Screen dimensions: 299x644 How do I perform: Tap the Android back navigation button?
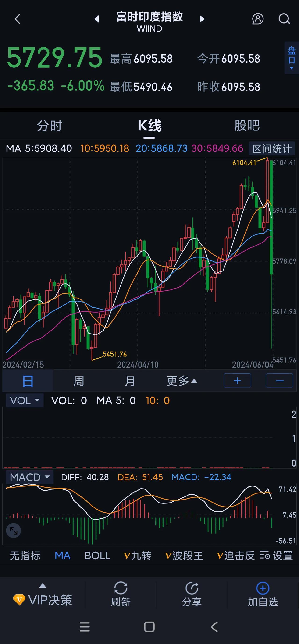(214, 627)
